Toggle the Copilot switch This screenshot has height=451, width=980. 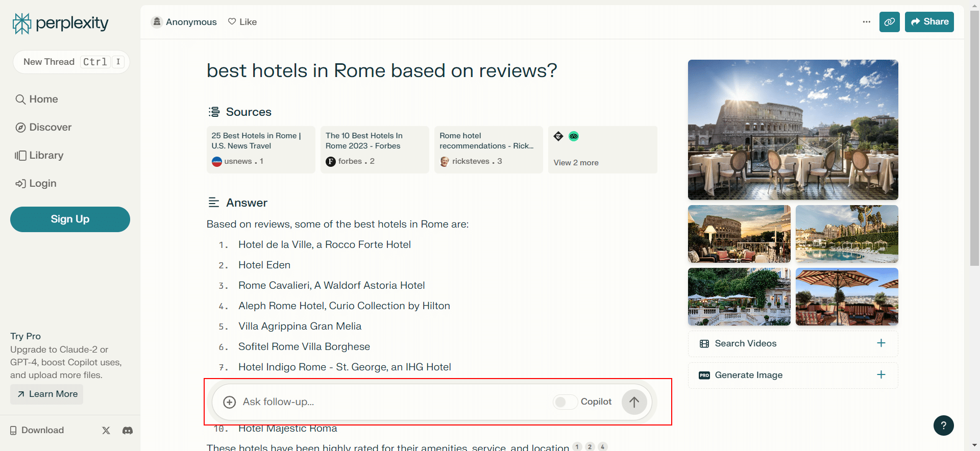tap(565, 402)
